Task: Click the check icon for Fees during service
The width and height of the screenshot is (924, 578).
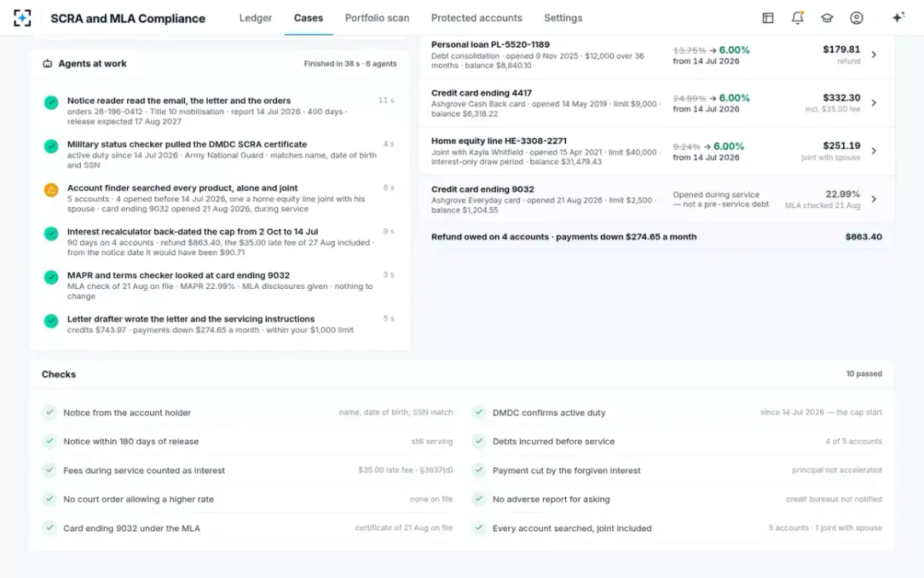Action: pyautogui.click(x=49, y=470)
